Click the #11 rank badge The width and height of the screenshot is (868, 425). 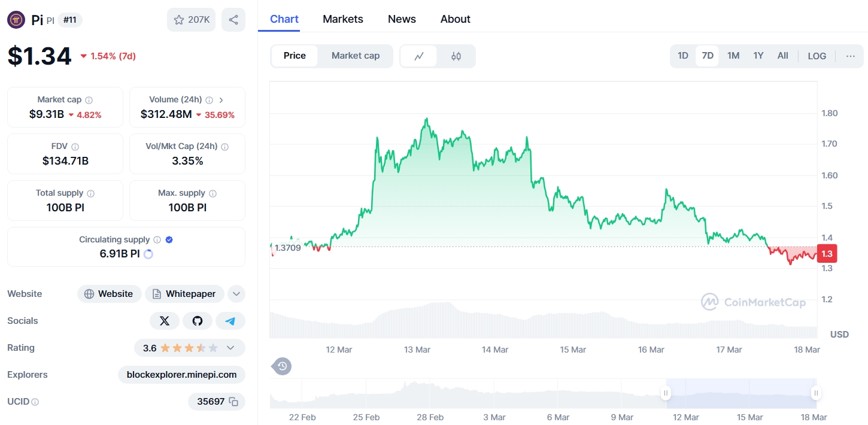(70, 20)
